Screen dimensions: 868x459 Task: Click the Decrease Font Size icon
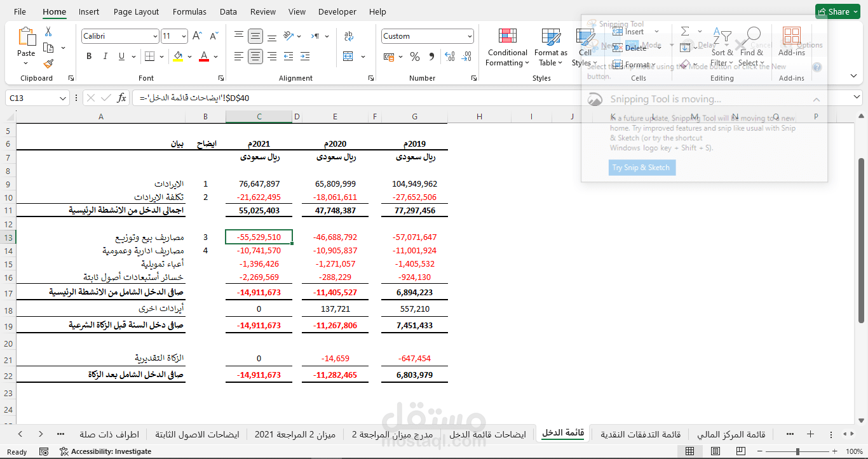214,36
